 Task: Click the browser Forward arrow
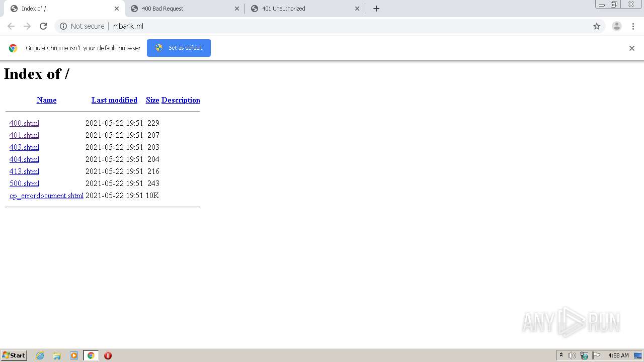point(27,26)
